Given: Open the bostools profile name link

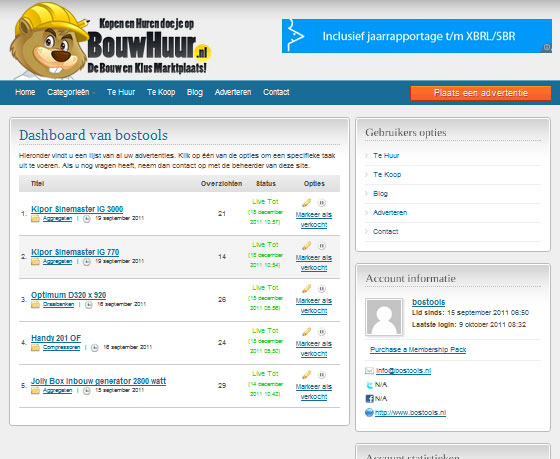Looking at the screenshot, I should (429, 302).
